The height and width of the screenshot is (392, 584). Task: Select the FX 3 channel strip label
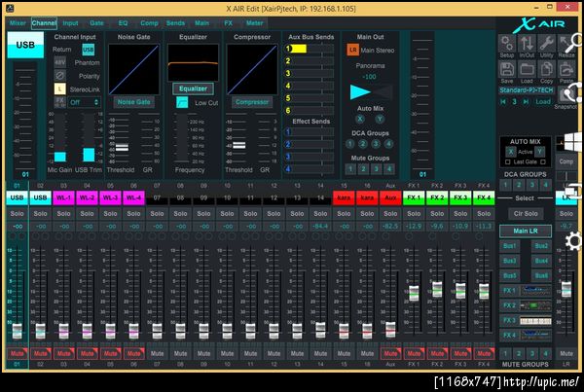pos(460,197)
